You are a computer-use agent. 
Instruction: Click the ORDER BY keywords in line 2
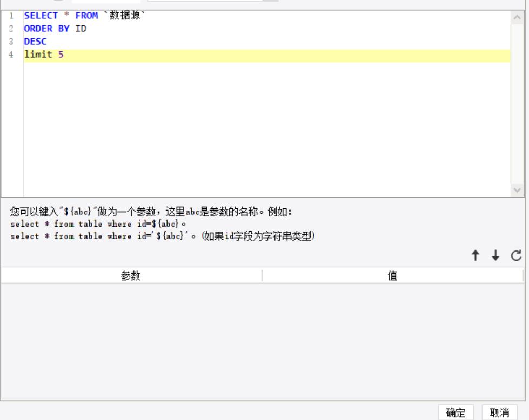(x=46, y=29)
